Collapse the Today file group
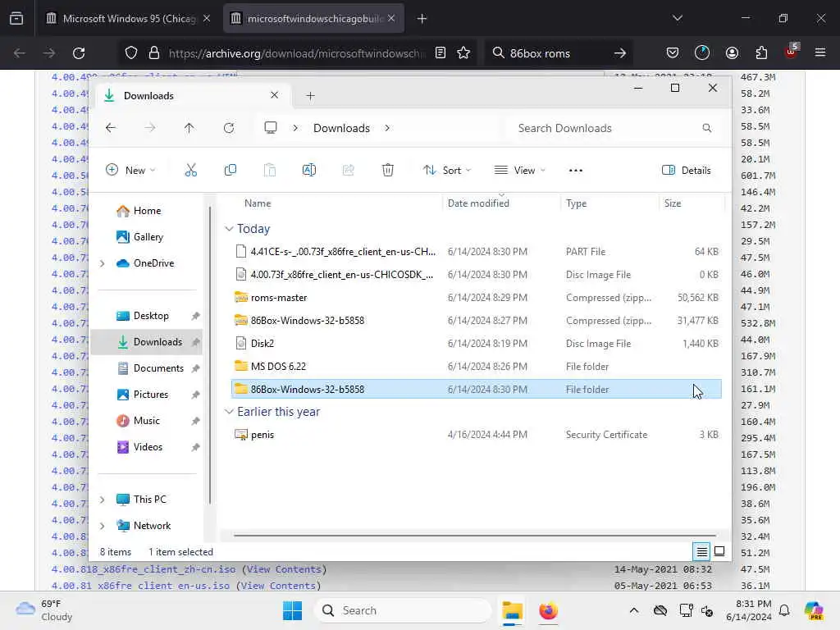 point(229,229)
